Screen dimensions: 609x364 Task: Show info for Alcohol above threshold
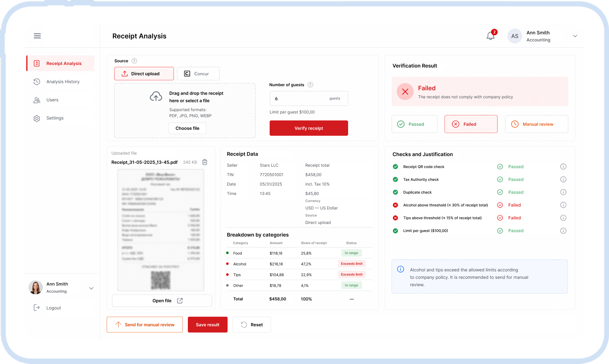click(x=563, y=205)
